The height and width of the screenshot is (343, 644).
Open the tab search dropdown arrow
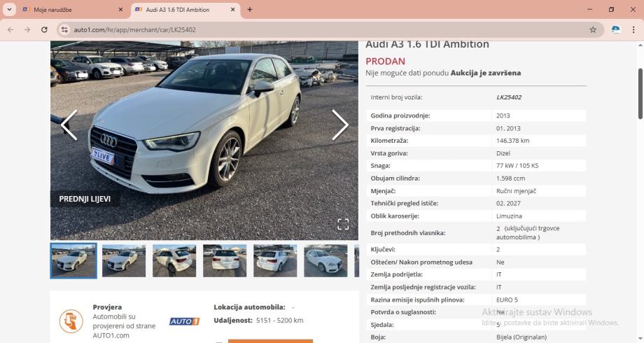coord(9,9)
